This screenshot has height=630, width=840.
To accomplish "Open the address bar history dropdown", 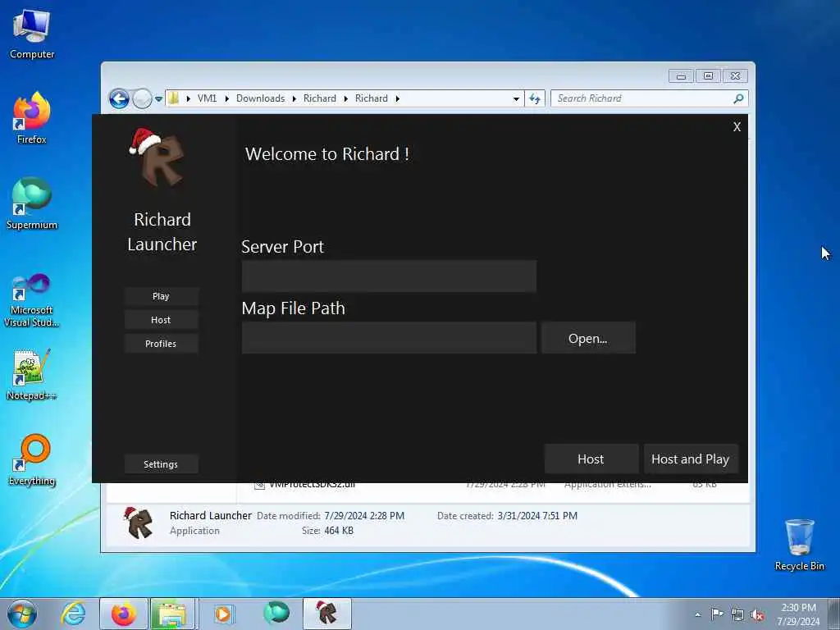I will [516, 98].
